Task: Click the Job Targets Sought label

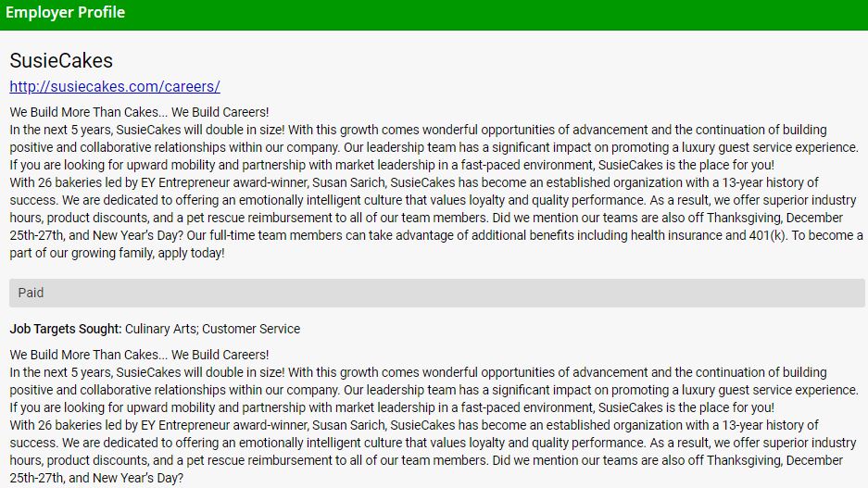Action: (65, 329)
